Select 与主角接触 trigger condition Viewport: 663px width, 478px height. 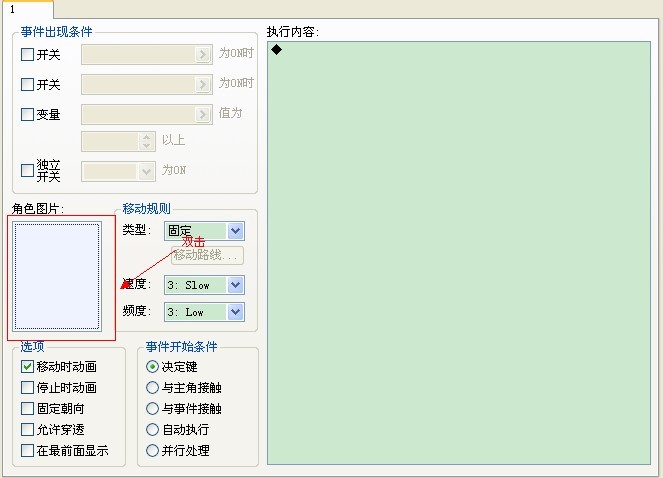pos(152,387)
